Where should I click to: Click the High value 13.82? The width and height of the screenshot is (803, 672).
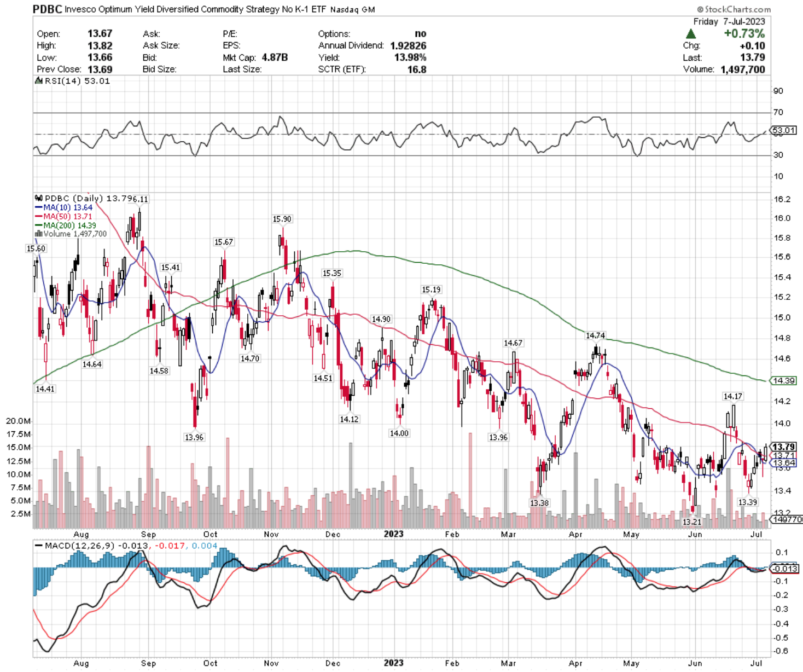click(x=100, y=45)
